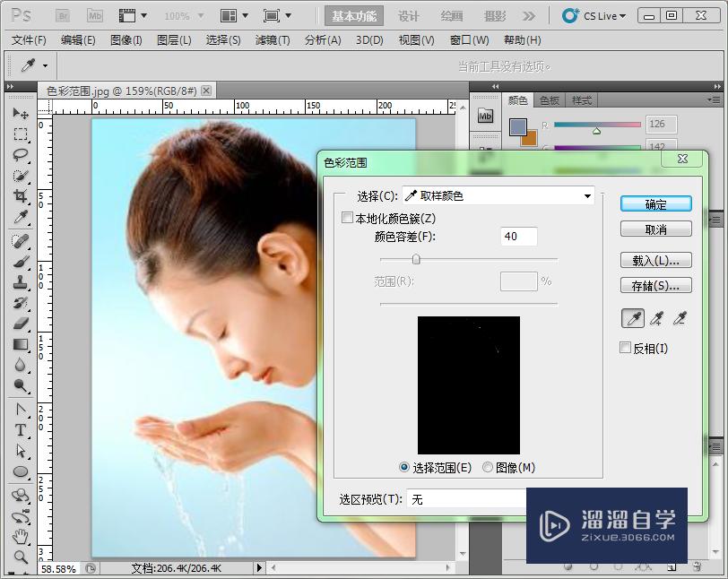Open the 选择 取样颜色 dropdown
728x579 pixels.
(498, 196)
